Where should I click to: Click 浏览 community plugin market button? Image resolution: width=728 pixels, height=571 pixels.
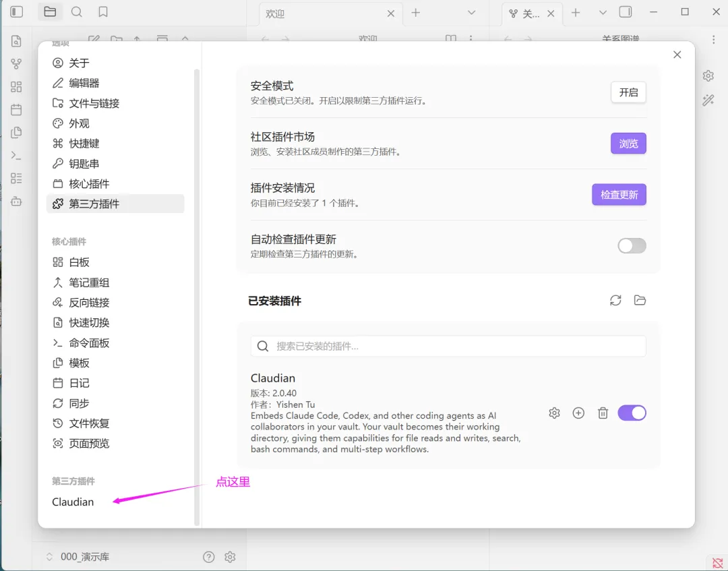(x=628, y=144)
